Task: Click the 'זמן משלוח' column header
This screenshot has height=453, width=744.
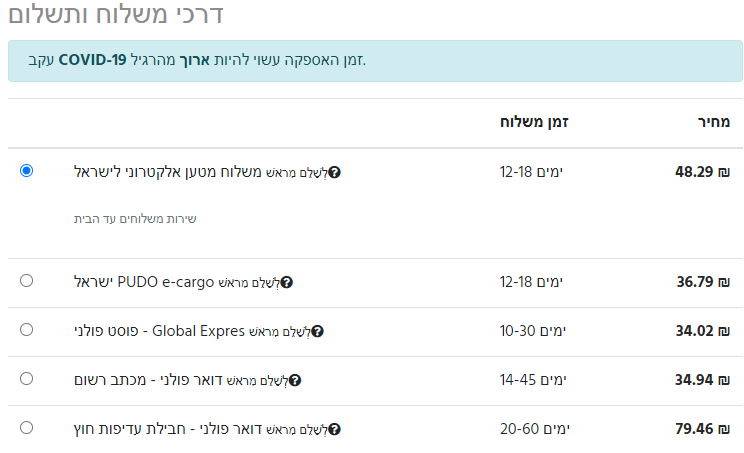Action: tap(534, 123)
